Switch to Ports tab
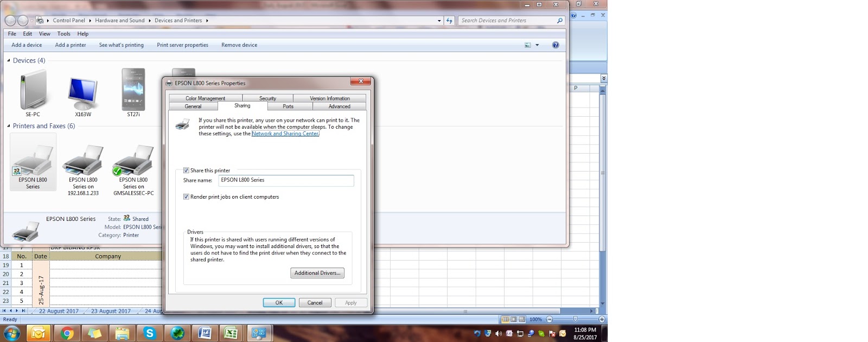This screenshot has width=868, height=342. (x=288, y=106)
